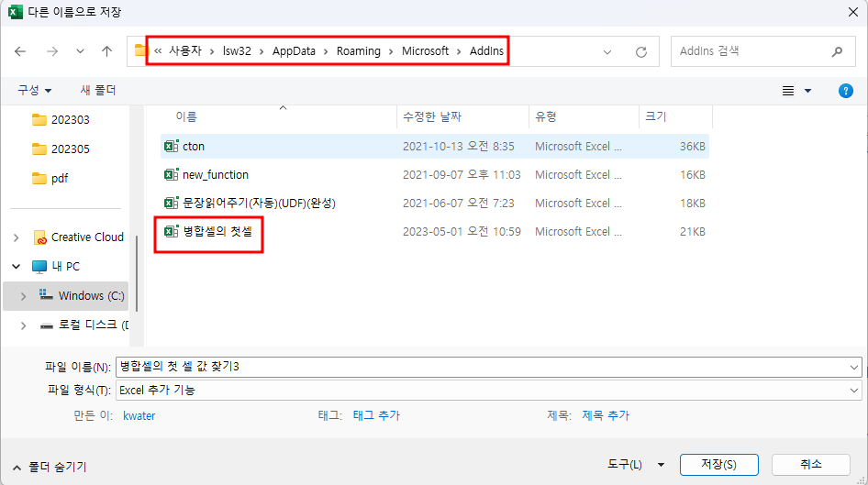This screenshot has width=868, height=485.
Task: Click the Excel icon of cton
Action: click(171, 146)
